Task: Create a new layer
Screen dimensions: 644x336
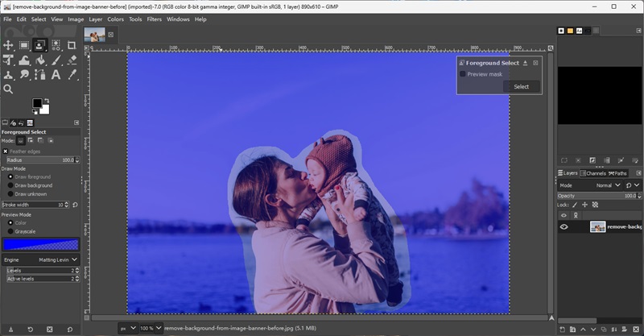Action: click(x=562, y=330)
